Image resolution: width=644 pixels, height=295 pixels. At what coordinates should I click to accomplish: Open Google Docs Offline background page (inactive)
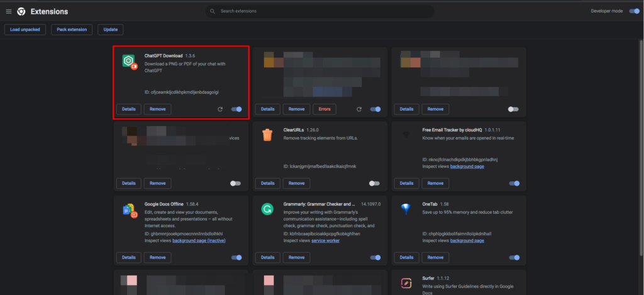(199, 240)
